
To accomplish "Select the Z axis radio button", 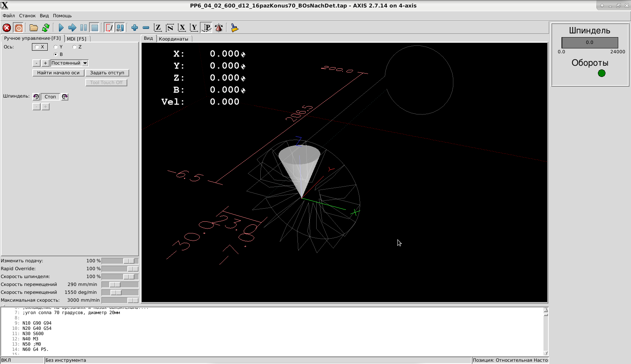I will tap(75, 47).
